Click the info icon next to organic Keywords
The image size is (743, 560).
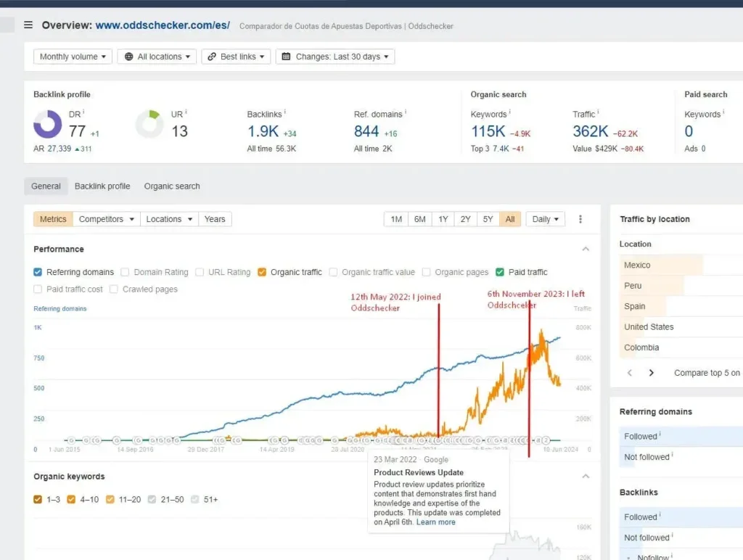(x=510, y=112)
